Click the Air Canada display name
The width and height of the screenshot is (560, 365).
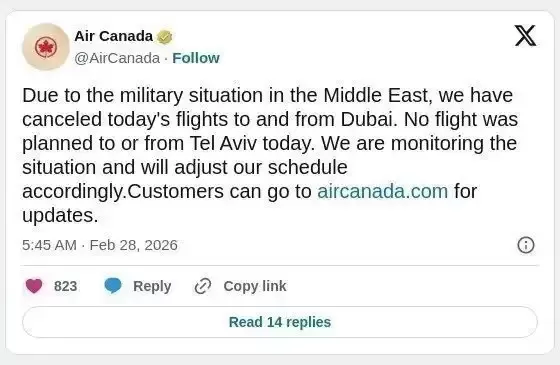click(114, 36)
